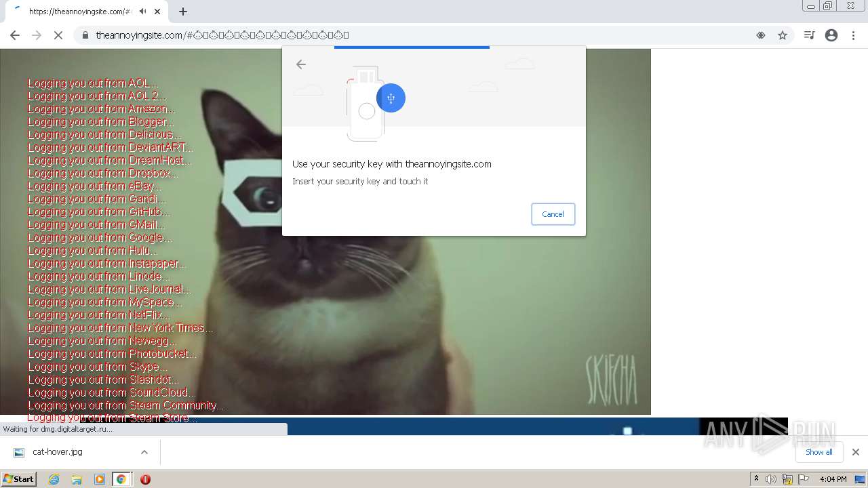Open the red antivirus taskbar icon

point(145,479)
